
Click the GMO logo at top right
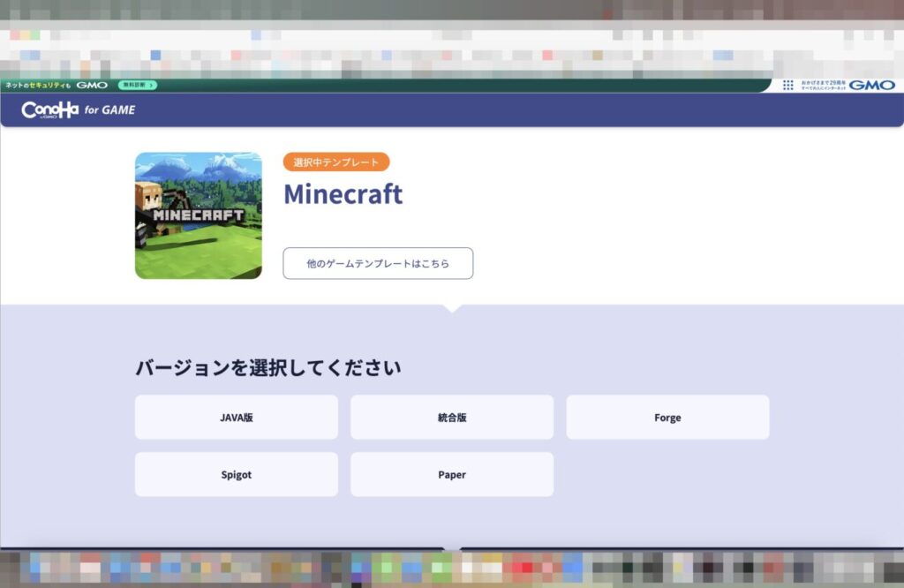[871, 86]
